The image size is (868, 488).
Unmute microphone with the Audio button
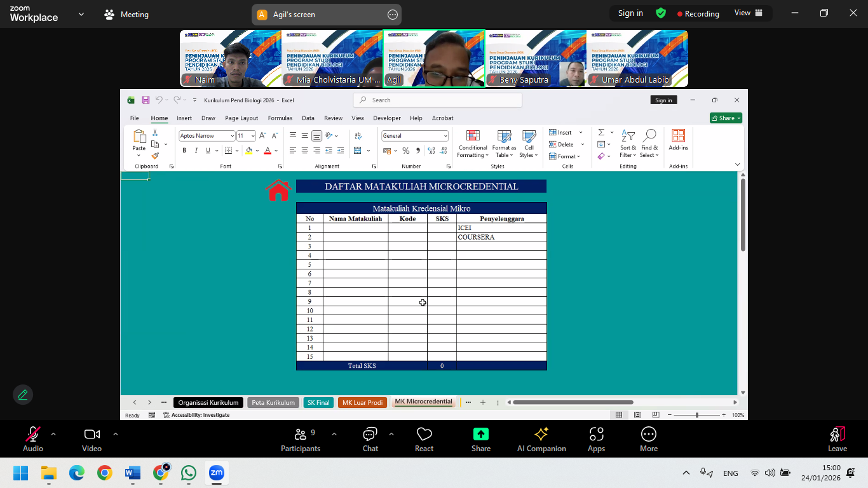click(33, 435)
